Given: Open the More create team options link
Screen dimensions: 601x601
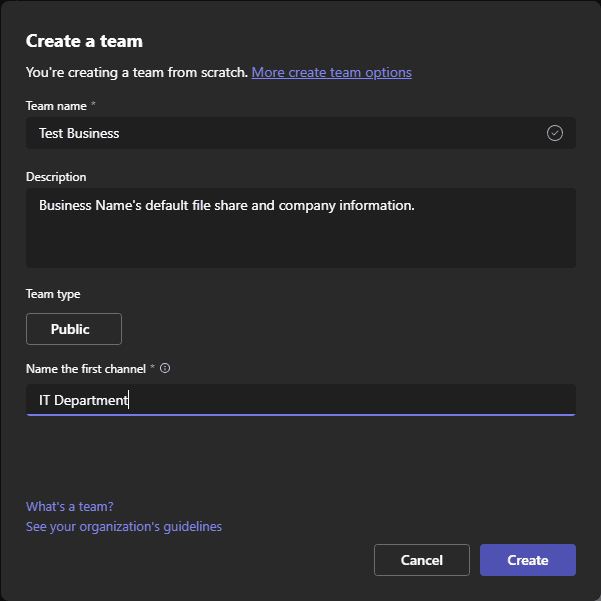Looking at the screenshot, I should click(x=331, y=72).
